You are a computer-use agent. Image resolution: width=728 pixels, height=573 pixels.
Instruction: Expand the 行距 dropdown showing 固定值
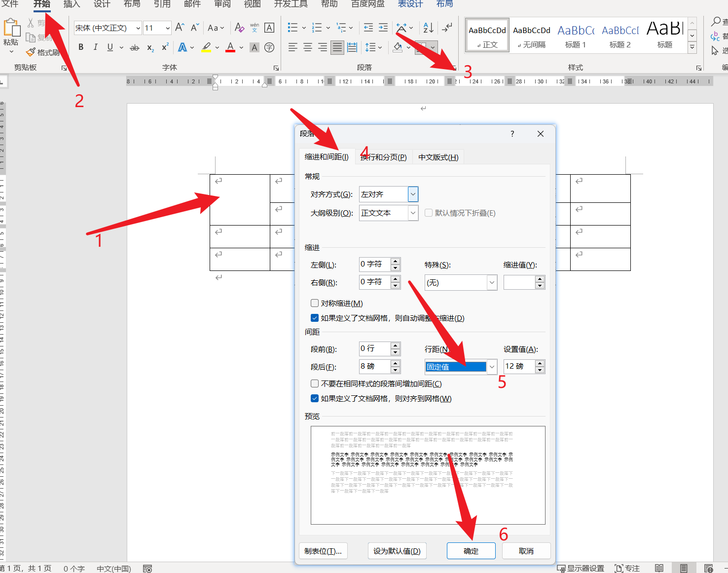(x=491, y=367)
